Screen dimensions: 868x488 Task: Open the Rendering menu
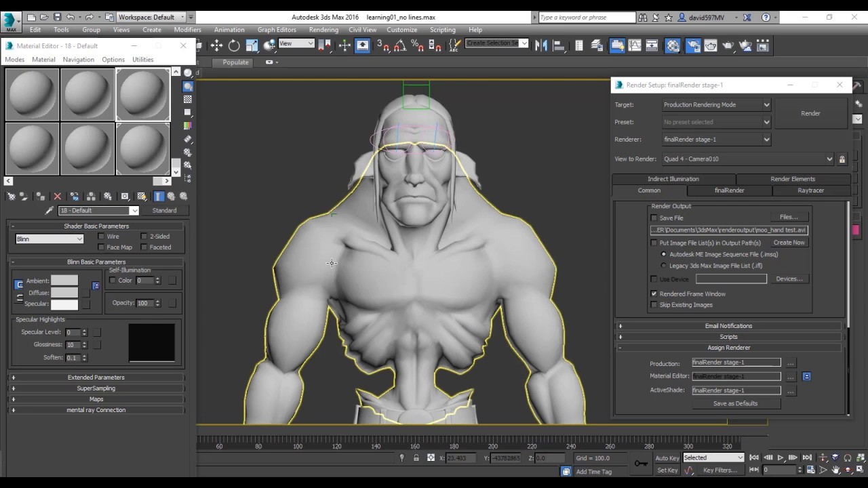[323, 29]
